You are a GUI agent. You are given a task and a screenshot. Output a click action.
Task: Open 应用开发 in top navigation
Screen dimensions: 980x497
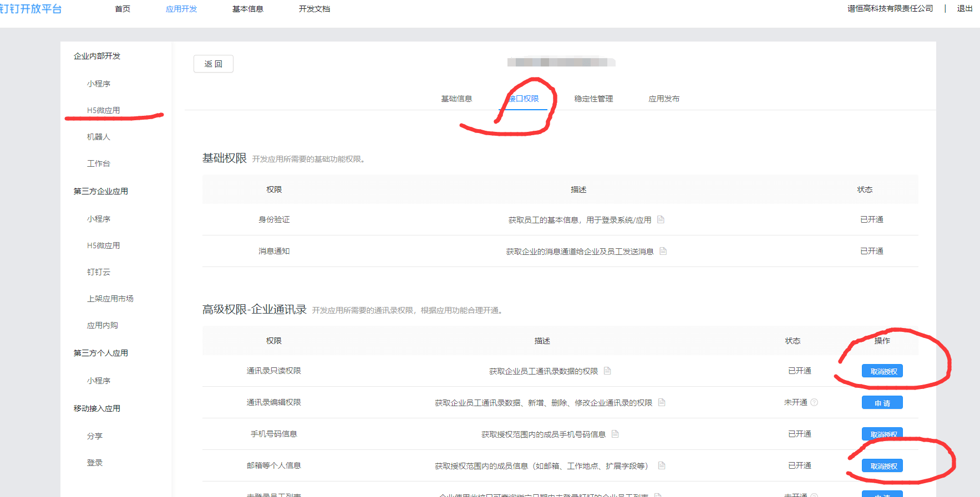[181, 9]
